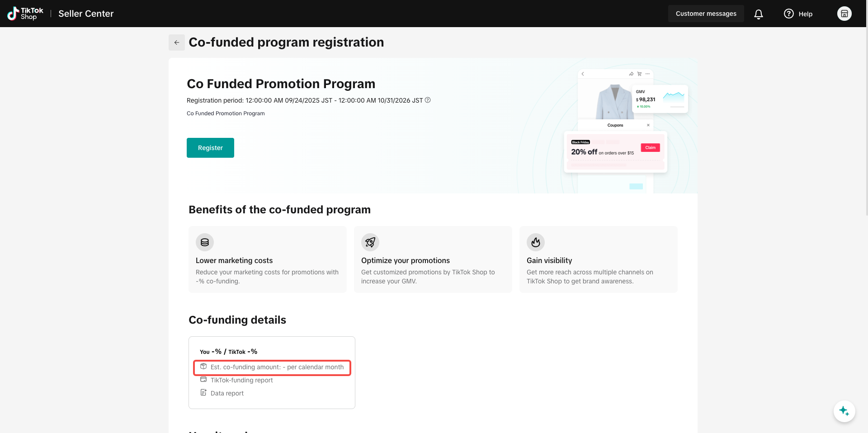Click the Data report document icon

click(203, 393)
